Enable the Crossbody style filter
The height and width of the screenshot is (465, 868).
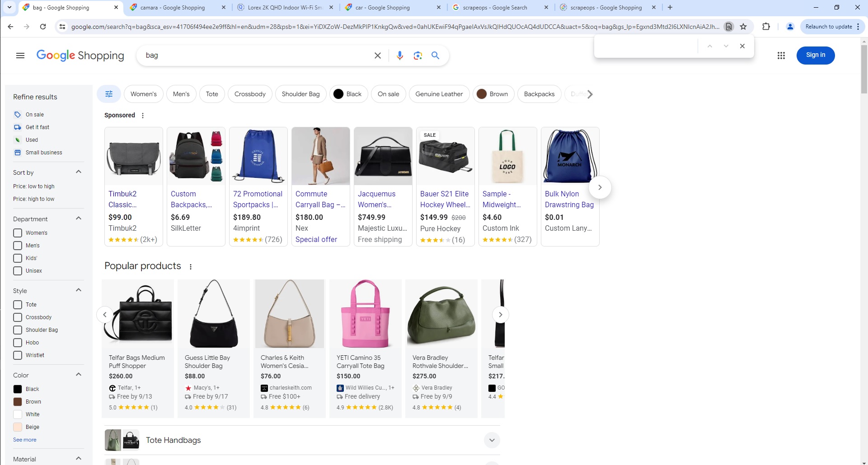[17, 317]
